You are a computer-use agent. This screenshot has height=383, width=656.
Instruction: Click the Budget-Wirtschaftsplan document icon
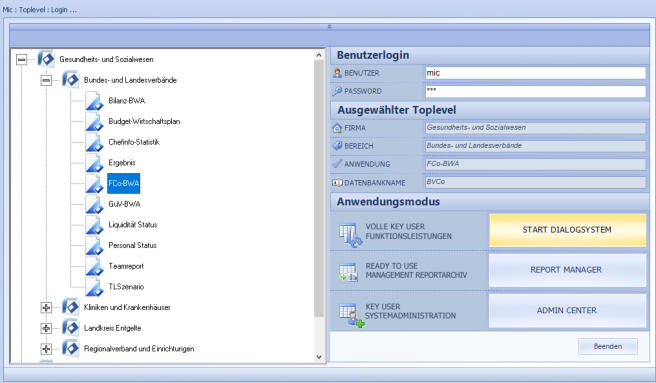95,121
